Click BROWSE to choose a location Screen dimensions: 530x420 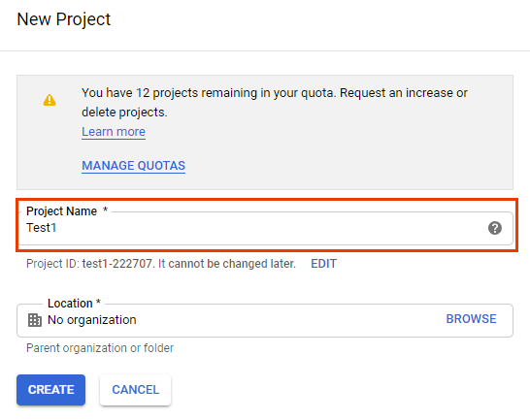tap(471, 319)
